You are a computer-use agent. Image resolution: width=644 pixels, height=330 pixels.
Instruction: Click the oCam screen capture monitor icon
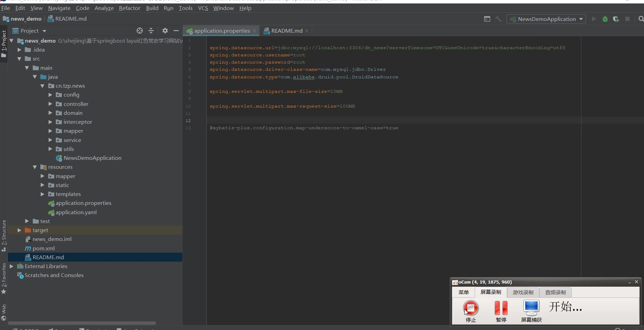531,308
